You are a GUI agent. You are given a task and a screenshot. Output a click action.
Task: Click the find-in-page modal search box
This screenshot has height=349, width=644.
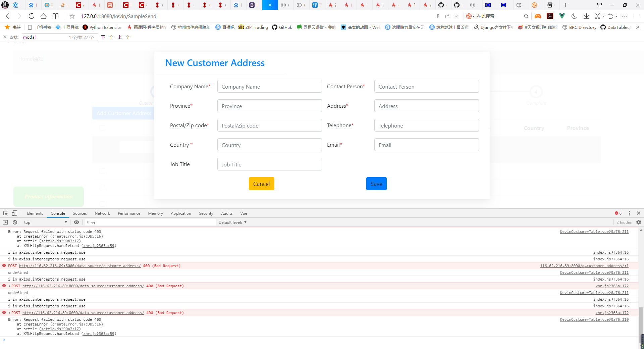point(60,37)
